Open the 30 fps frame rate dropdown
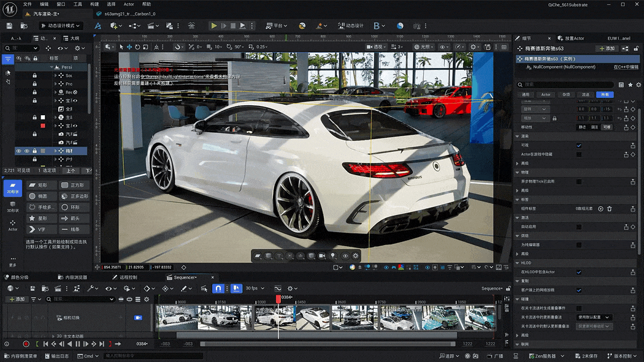644x362 pixels. tap(255, 288)
